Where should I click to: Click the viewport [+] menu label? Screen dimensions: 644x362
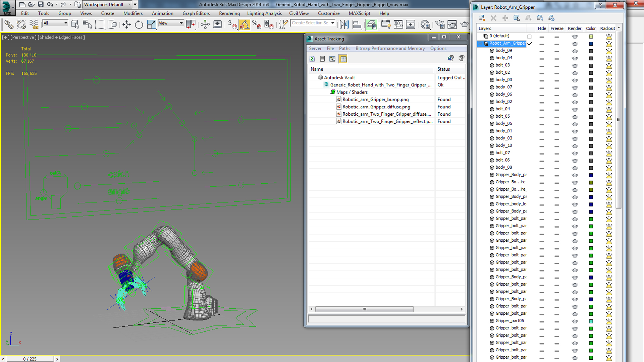5,37
